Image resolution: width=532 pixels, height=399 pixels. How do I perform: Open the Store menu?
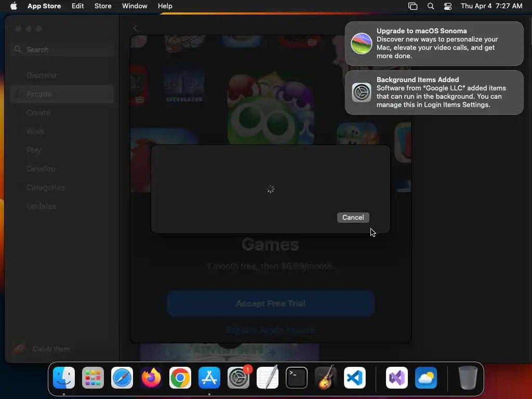coord(103,6)
